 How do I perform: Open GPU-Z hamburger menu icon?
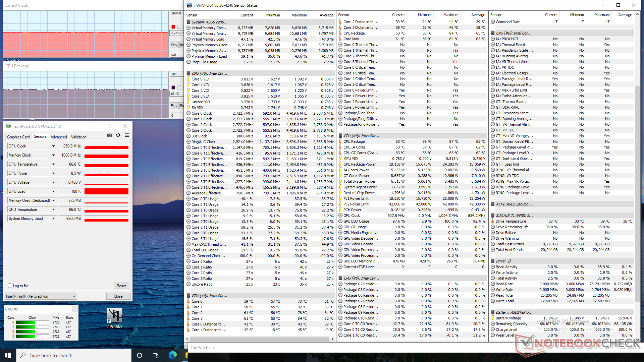tap(127, 135)
